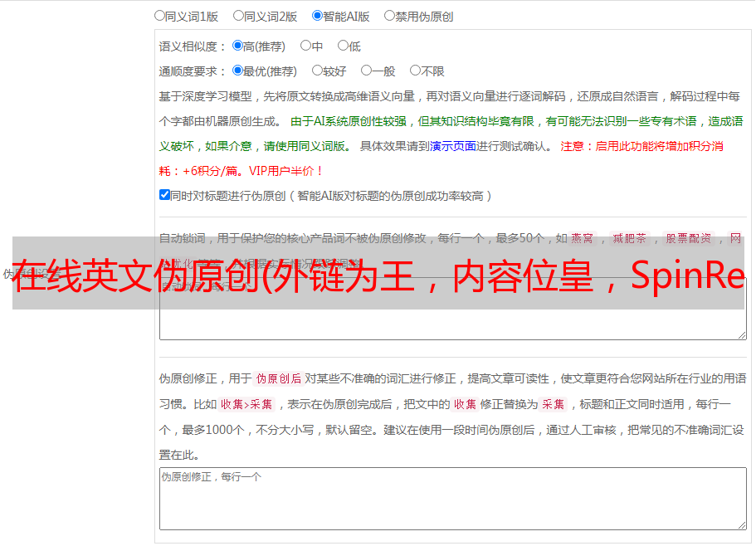Select the 同义词2版 radio option
756x546 pixels.
[238, 16]
